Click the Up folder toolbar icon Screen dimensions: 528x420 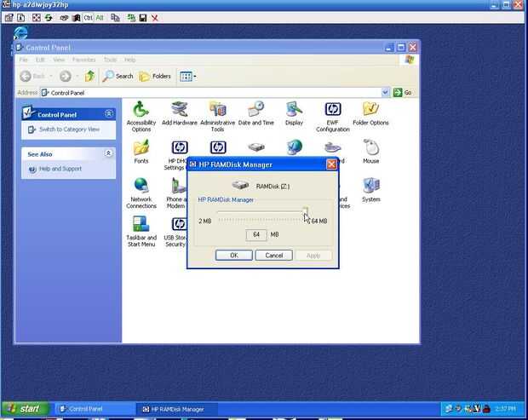90,76
